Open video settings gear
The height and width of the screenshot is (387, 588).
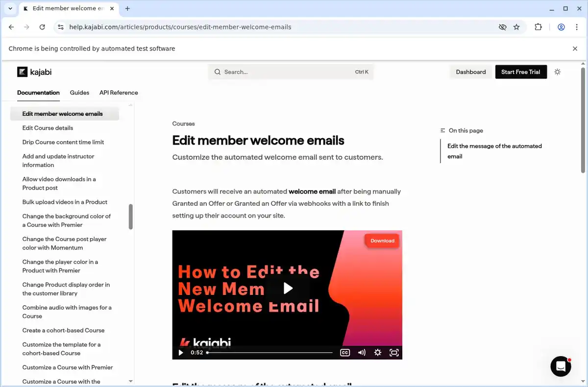[x=378, y=352]
